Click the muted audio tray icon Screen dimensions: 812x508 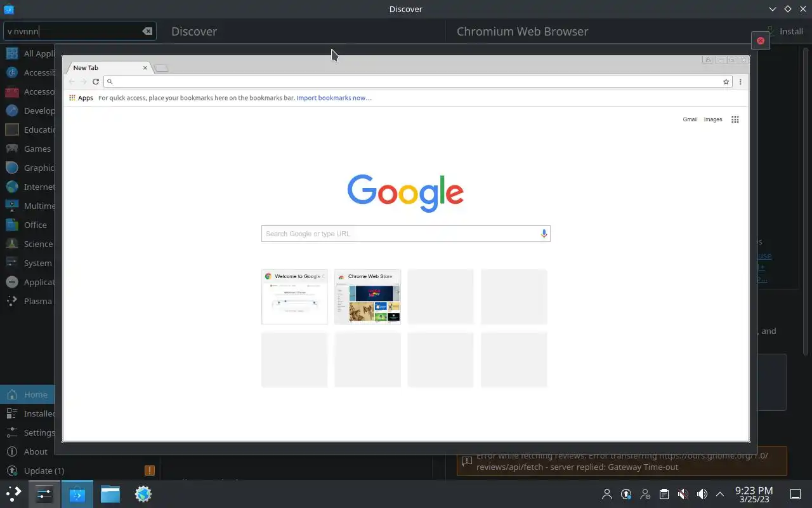pyautogui.click(x=683, y=494)
